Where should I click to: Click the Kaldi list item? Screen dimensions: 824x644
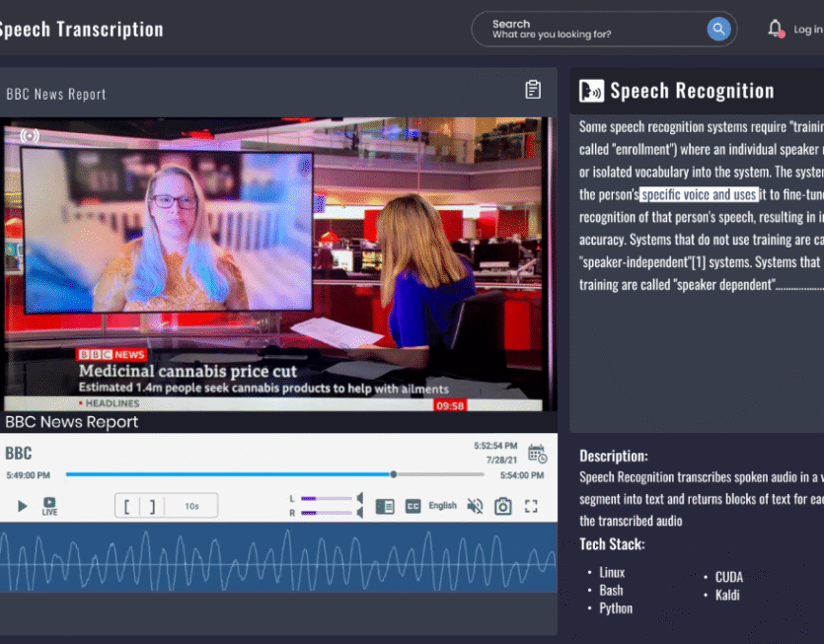point(727,595)
